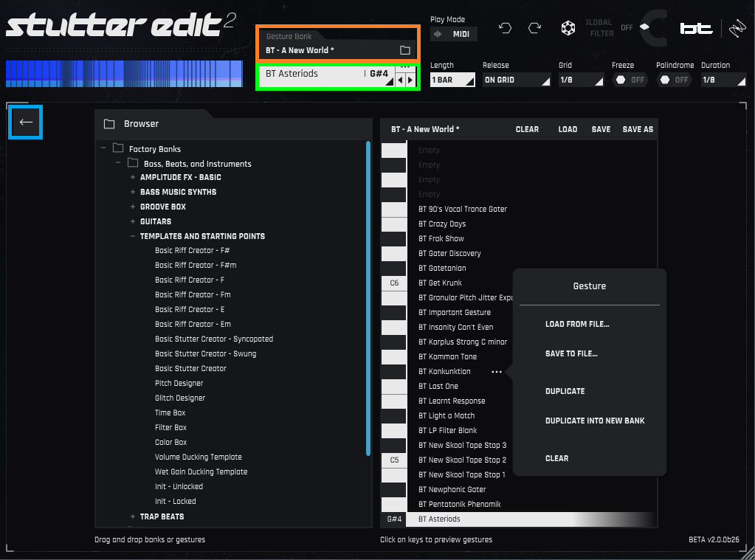Choose LOAD FROM FILE... in Gesture menu
The height and width of the screenshot is (560, 755).
point(577,324)
